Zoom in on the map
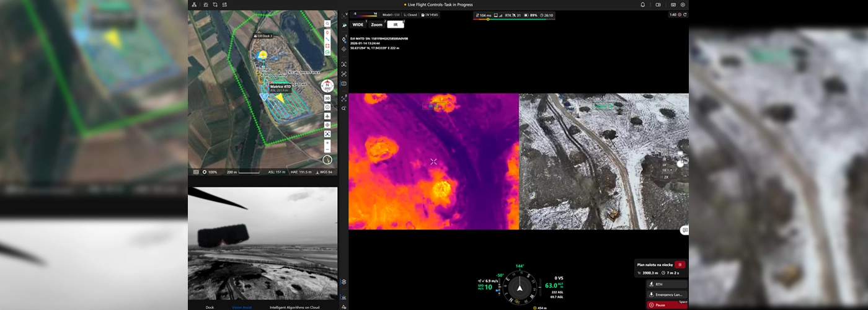Screen dimensions: 868x310 (x=327, y=143)
